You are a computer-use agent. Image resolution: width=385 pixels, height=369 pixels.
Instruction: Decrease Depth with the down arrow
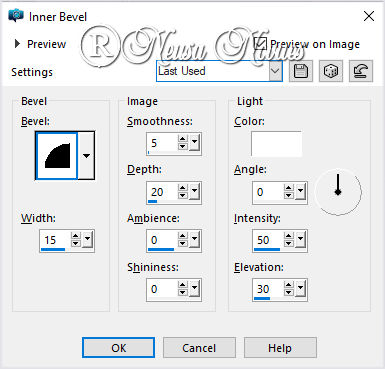183,196
